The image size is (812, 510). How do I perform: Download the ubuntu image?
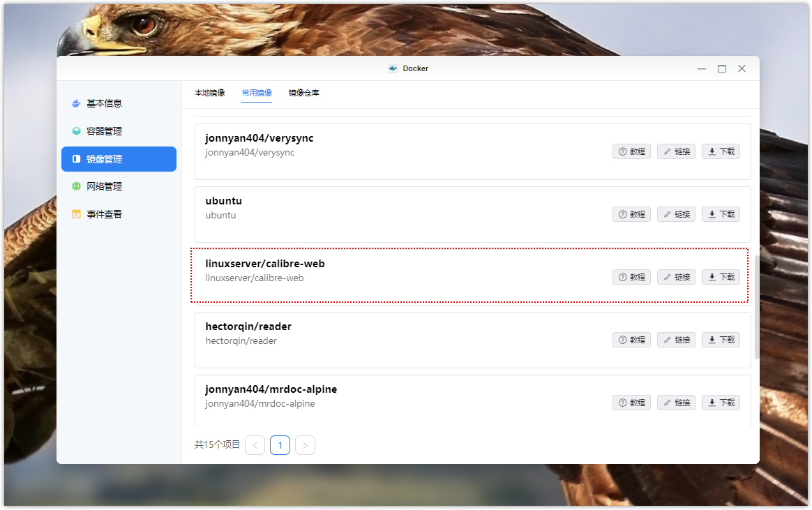[x=721, y=214]
